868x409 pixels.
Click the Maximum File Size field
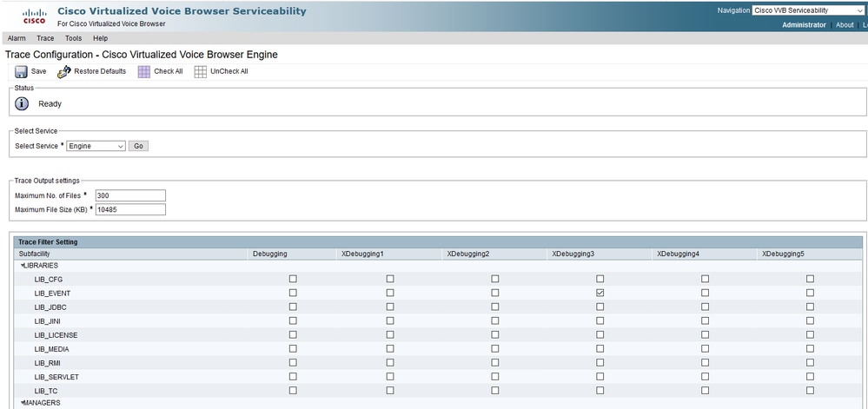click(130, 209)
